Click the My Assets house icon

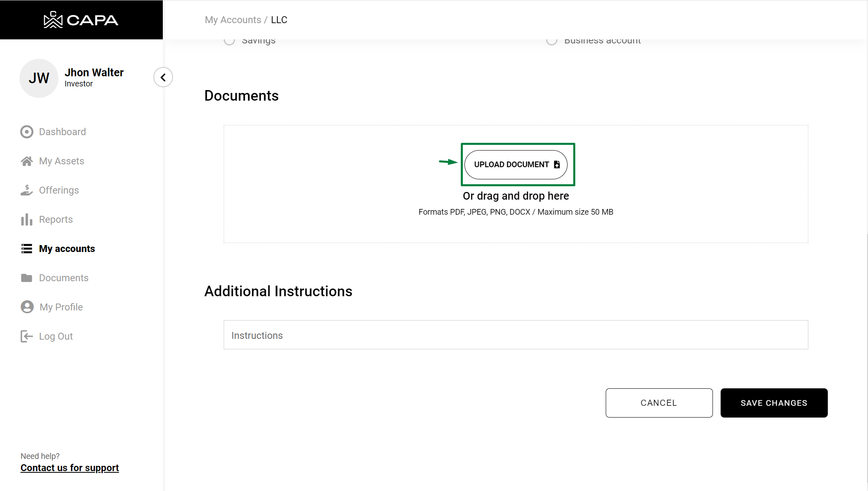[27, 161]
